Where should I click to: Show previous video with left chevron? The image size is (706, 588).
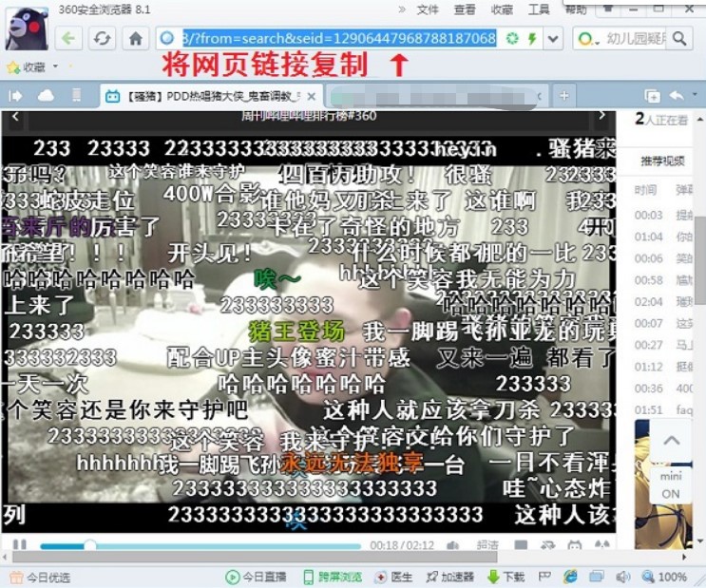tap(15, 117)
